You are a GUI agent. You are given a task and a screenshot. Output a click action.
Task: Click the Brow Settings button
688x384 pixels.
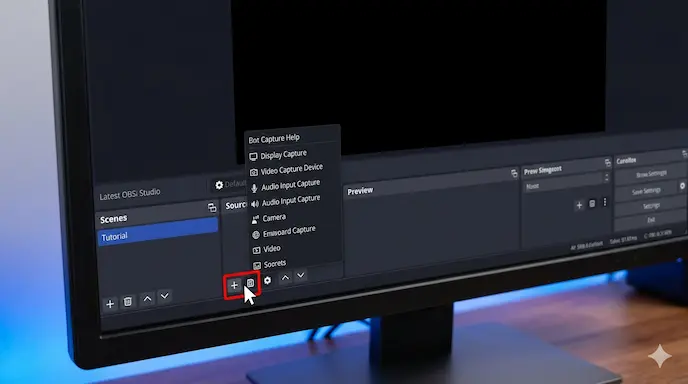[651, 174]
